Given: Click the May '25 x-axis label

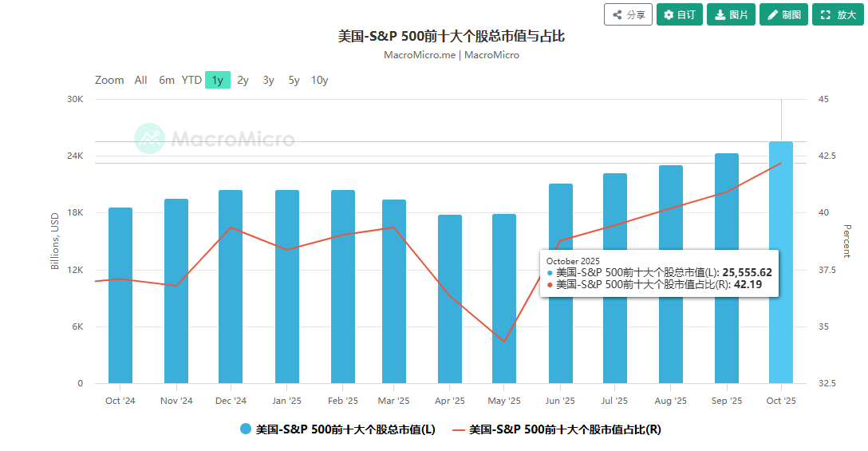Looking at the screenshot, I should (503, 401).
